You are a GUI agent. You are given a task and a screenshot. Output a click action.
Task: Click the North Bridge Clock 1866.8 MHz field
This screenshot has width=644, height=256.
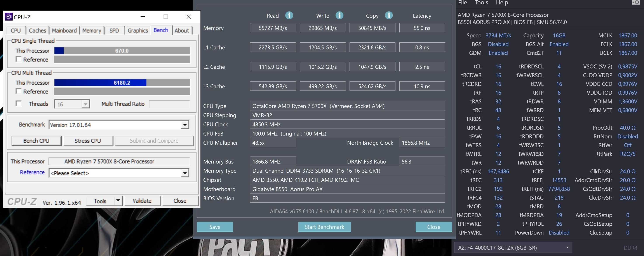[422, 143]
